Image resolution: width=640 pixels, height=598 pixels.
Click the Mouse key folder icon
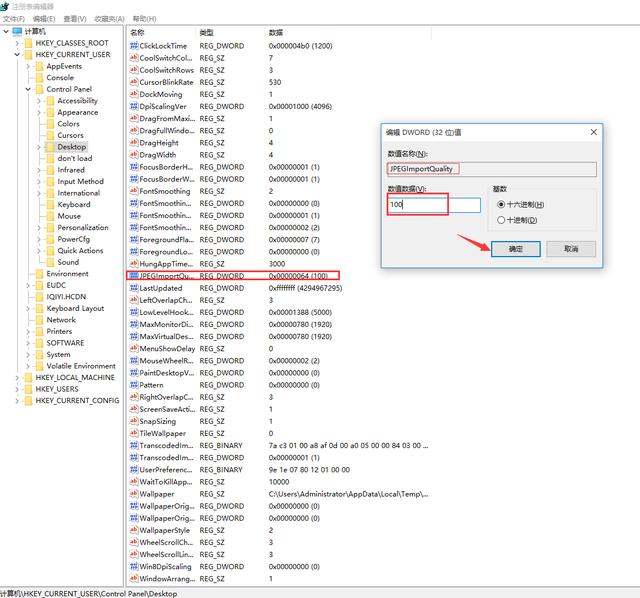pos(50,216)
